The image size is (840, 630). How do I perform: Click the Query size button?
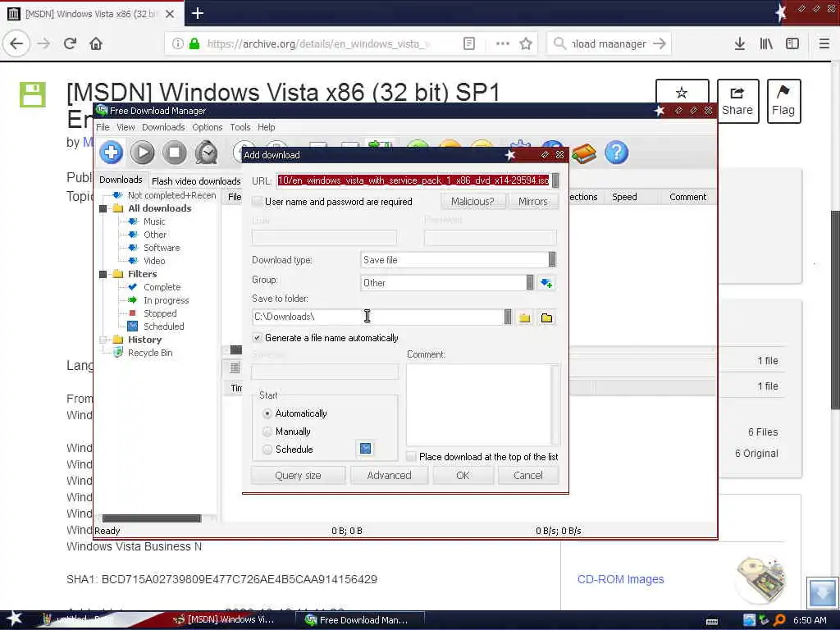pos(298,475)
